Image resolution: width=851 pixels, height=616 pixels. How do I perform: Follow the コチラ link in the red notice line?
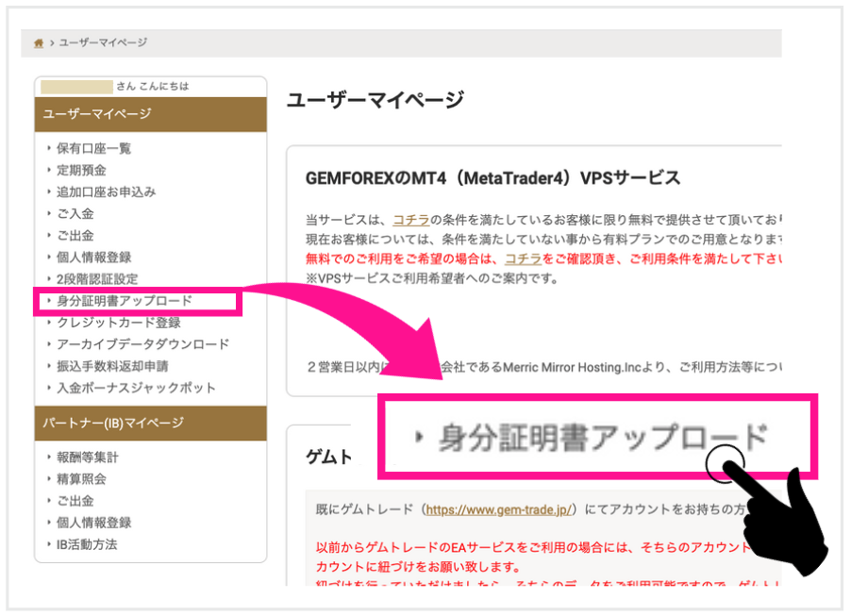[x=524, y=258]
